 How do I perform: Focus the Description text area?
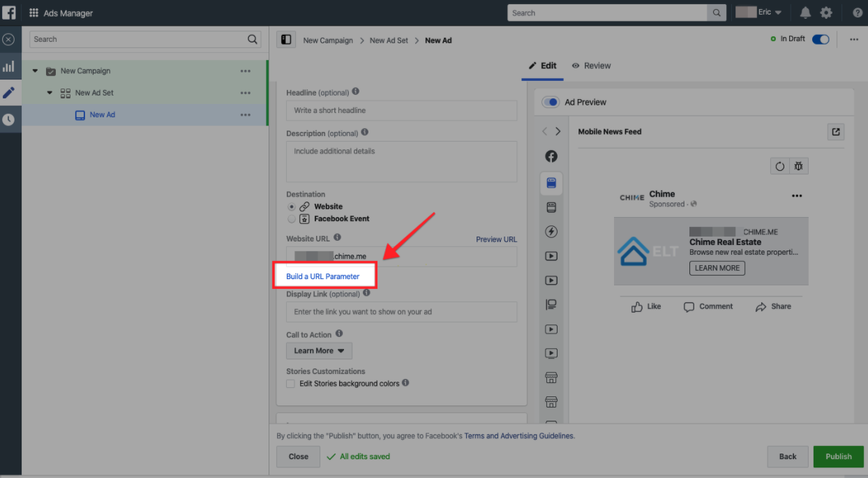pyautogui.click(x=401, y=162)
